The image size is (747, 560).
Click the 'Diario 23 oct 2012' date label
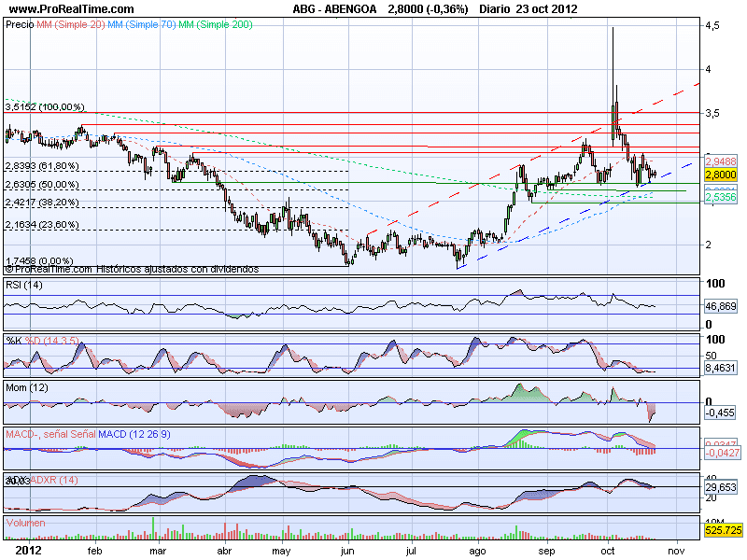[x=529, y=8]
